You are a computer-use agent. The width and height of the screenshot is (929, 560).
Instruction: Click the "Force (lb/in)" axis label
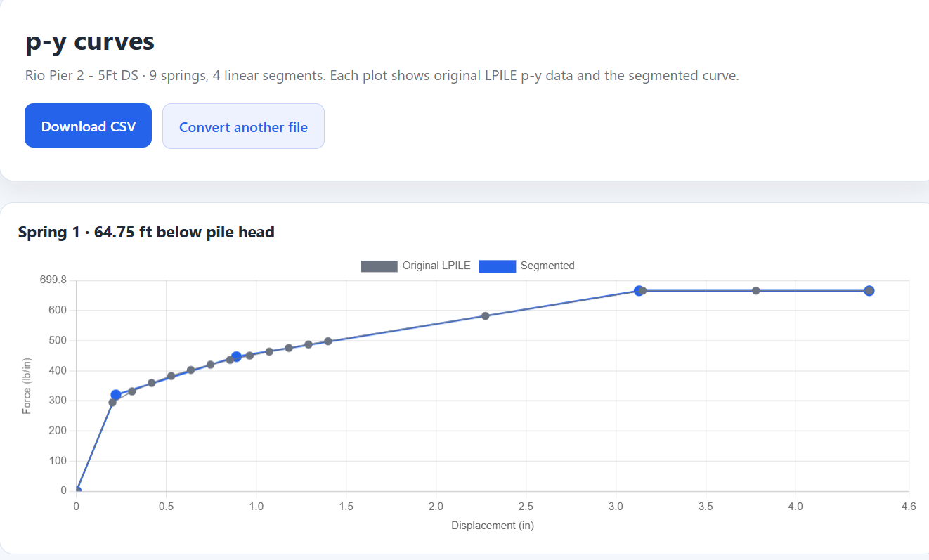pyautogui.click(x=27, y=386)
